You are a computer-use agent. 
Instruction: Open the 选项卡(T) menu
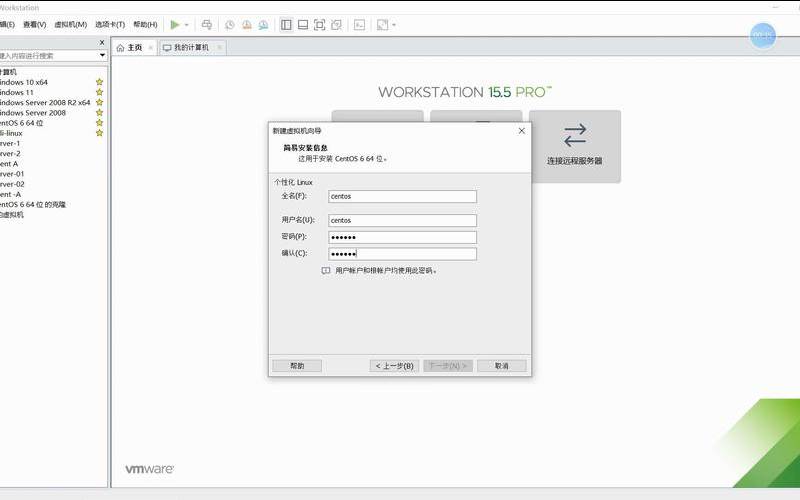tap(110, 24)
